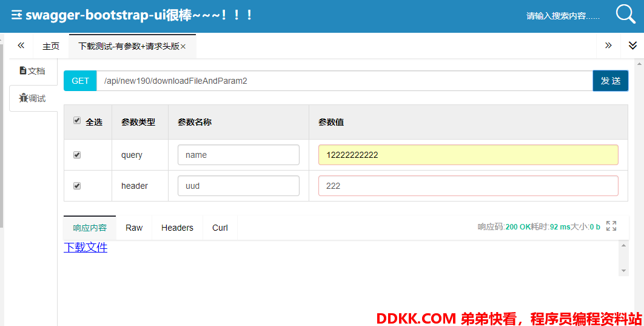Switch to the 主页 tab

(x=51, y=46)
